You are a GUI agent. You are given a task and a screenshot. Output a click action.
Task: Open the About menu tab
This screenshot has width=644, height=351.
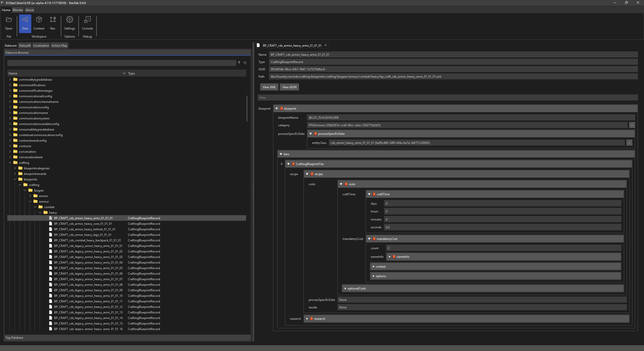[29, 10]
